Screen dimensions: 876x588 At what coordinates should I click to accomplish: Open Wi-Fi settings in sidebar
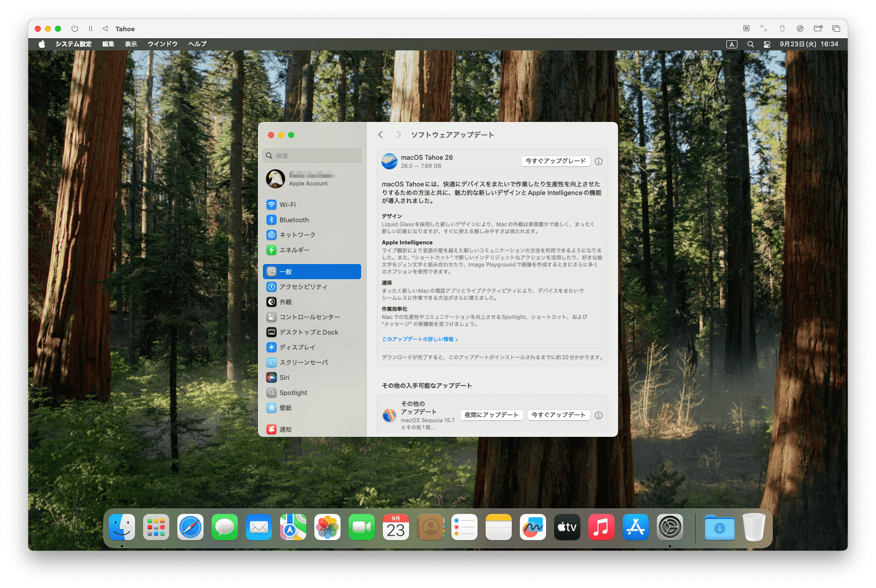312,205
